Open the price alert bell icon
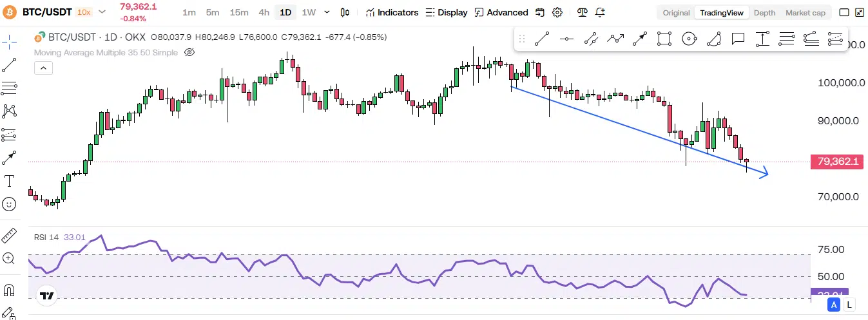The width and height of the screenshot is (868, 320). coord(600,12)
